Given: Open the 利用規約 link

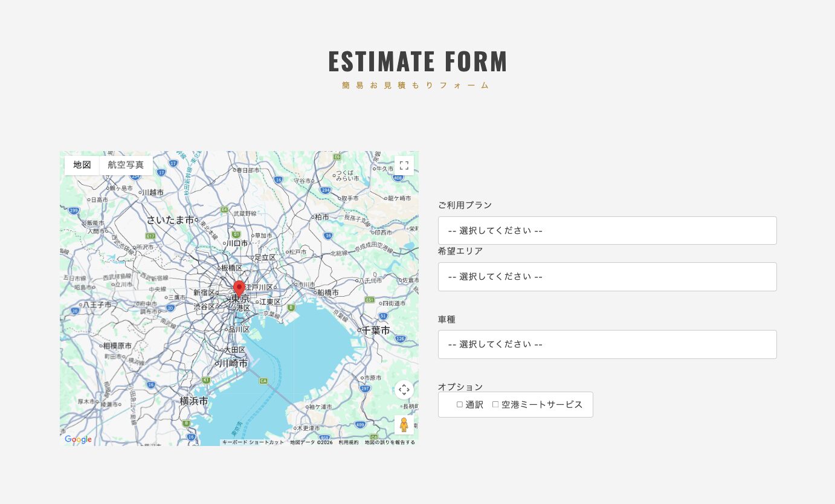Looking at the screenshot, I should [x=348, y=442].
